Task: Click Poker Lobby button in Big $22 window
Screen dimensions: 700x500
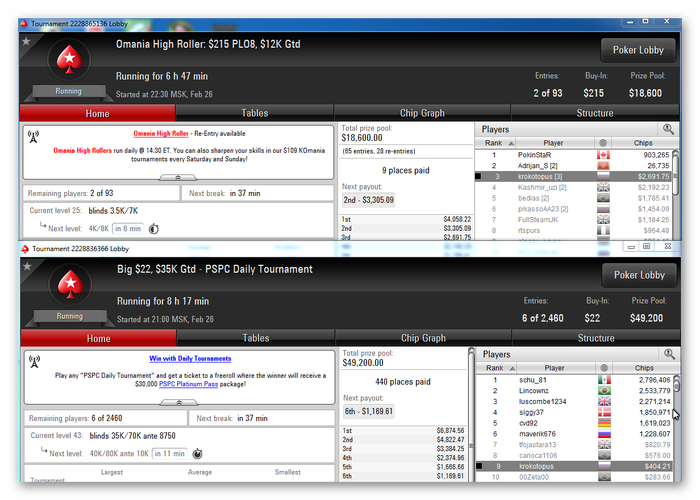Action: 639,275
